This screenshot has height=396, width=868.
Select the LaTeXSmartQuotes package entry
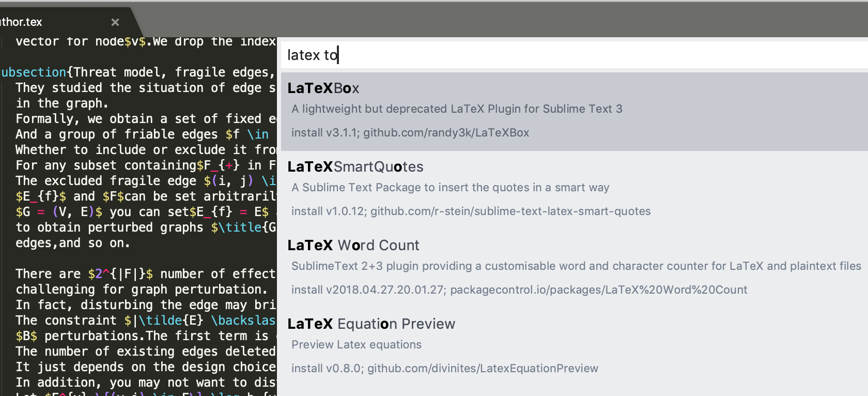tap(575, 190)
